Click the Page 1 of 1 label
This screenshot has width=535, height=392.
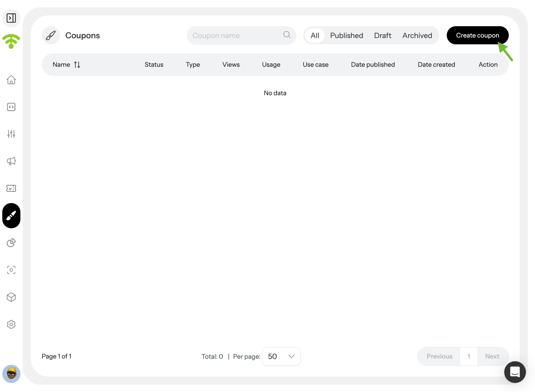tap(57, 356)
